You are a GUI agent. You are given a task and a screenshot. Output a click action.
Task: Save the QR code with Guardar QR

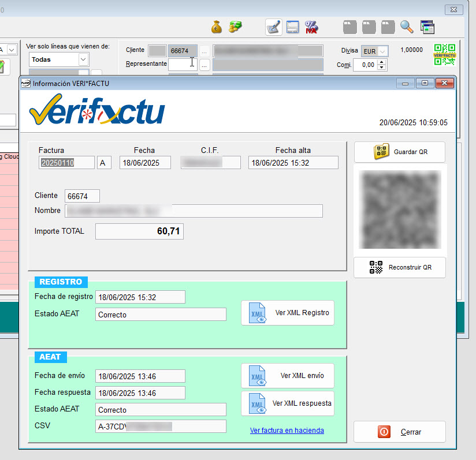pos(400,152)
